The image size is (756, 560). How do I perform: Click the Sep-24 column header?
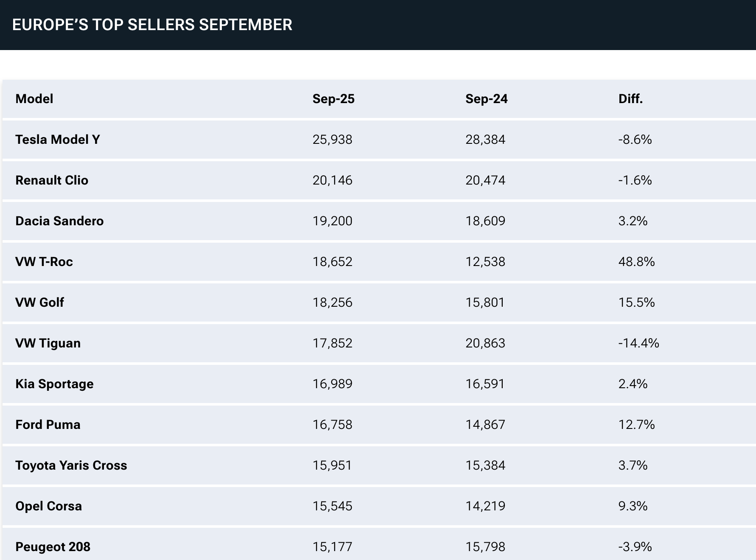tap(486, 99)
